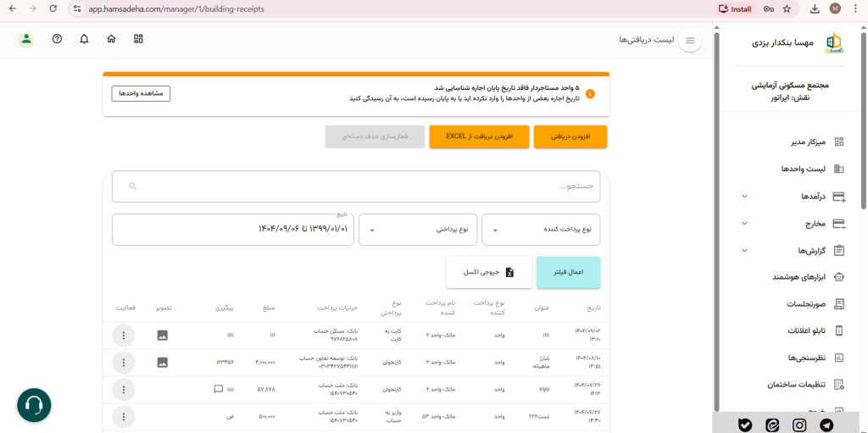The width and height of the screenshot is (868, 433).
Task: Click the نظرسنجی‌ها chart icon
Action: 839,358
